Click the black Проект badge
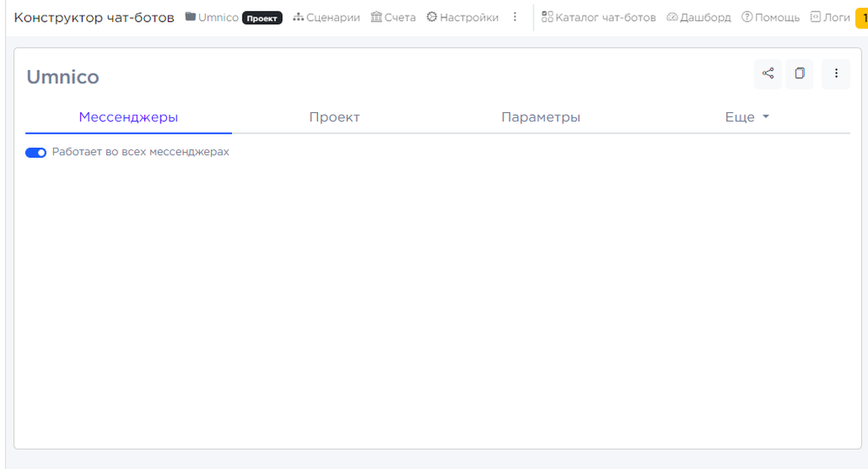868x469 pixels. pos(262,17)
